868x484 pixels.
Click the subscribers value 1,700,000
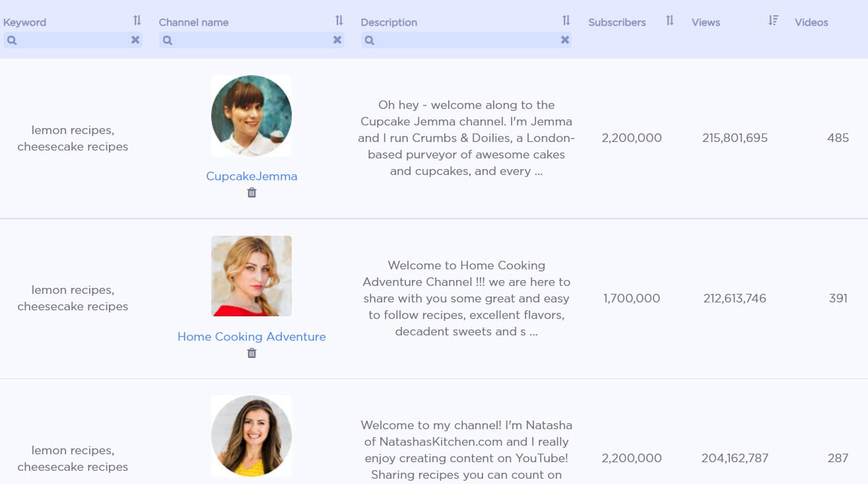coord(632,298)
